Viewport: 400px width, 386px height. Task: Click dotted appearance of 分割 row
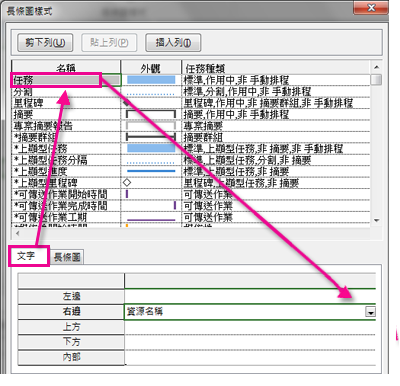(151, 94)
